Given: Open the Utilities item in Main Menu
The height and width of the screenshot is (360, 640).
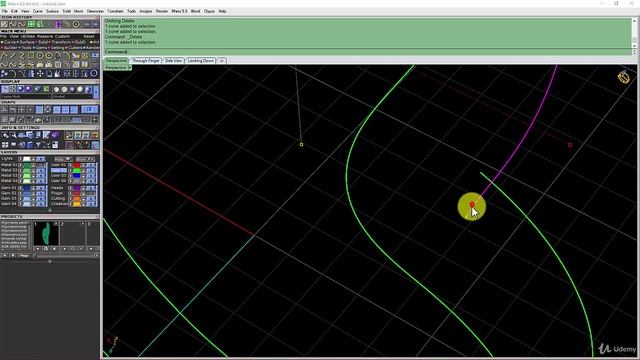Looking at the screenshot, I should tap(28, 36).
